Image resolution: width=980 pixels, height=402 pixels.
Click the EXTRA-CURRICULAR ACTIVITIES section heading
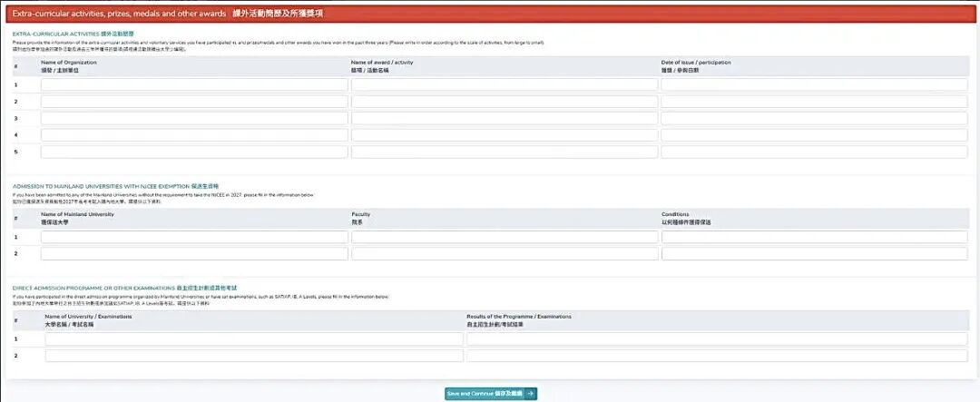click(x=73, y=33)
